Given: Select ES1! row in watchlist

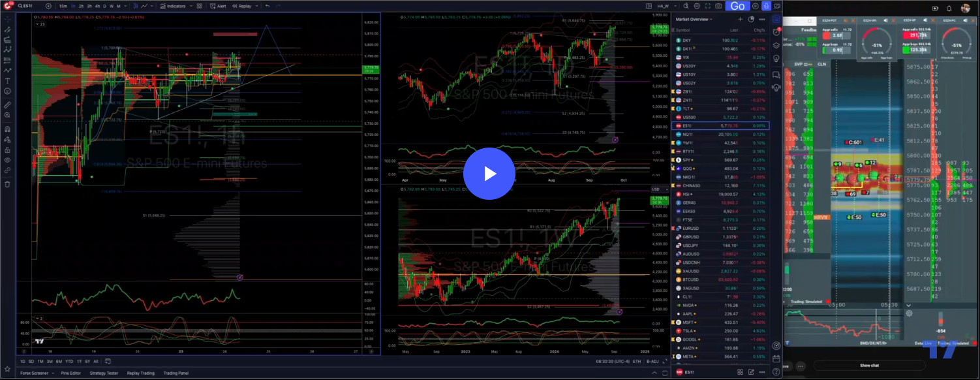Looking at the screenshot, I should [x=720, y=125].
